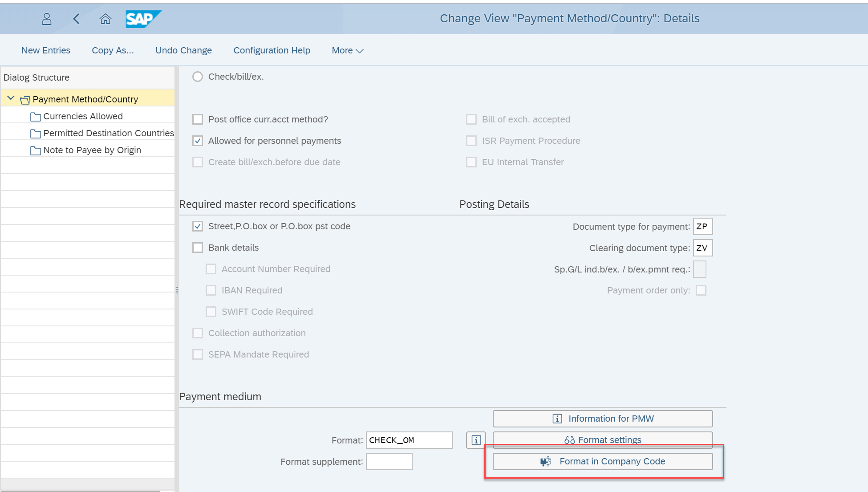The width and height of the screenshot is (868, 492).
Task: Open the home icon
Action: 105,19
